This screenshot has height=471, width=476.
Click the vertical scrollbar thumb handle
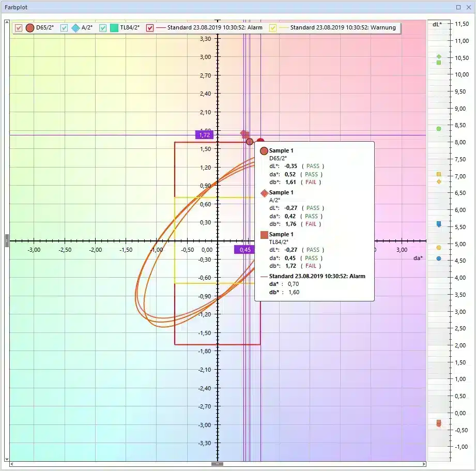coord(7,240)
